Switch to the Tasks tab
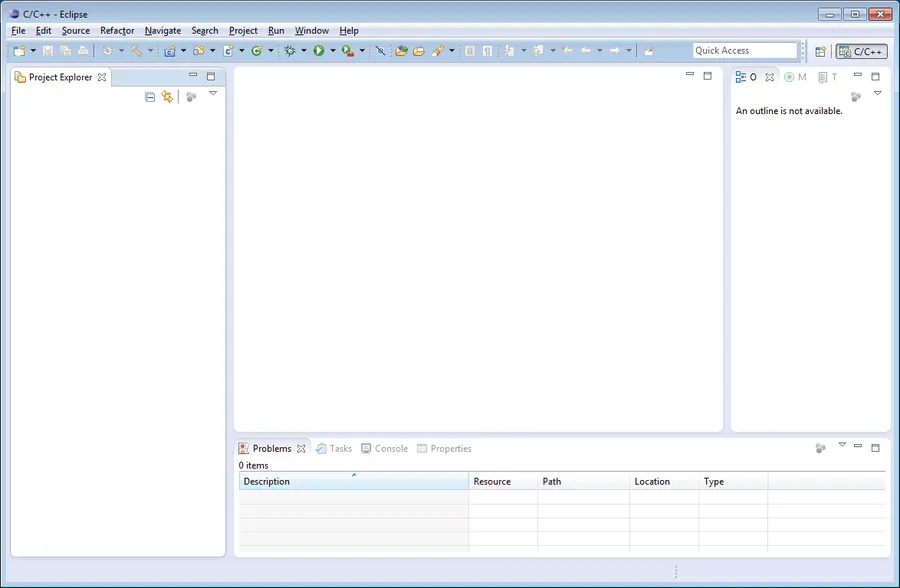The image size is (900, 588). coord(333,448)
